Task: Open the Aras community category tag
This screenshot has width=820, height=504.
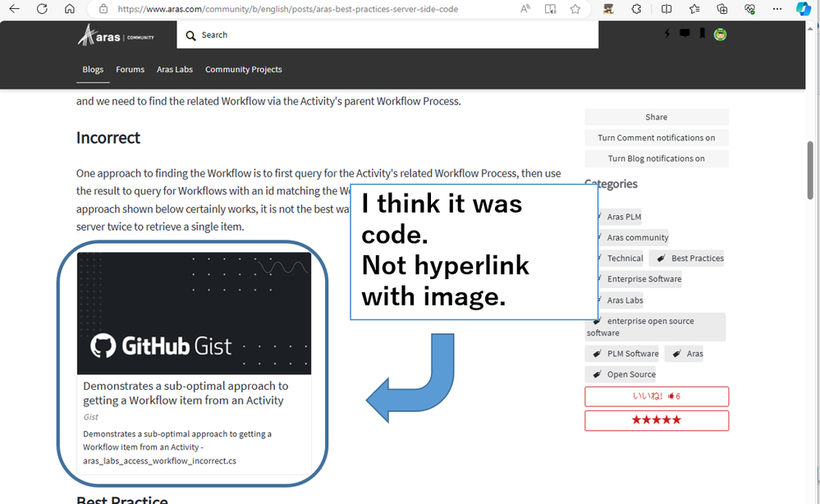Action: click(x=632, y=237)
